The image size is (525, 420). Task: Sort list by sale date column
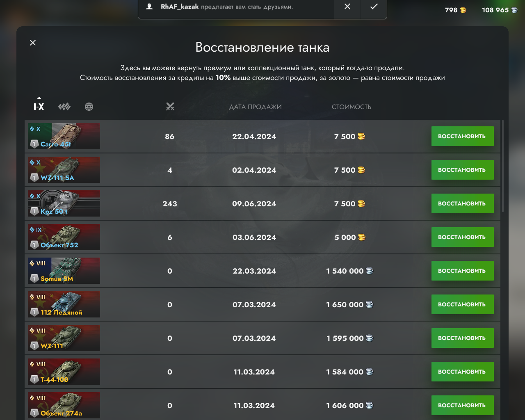tap(255, 107)
